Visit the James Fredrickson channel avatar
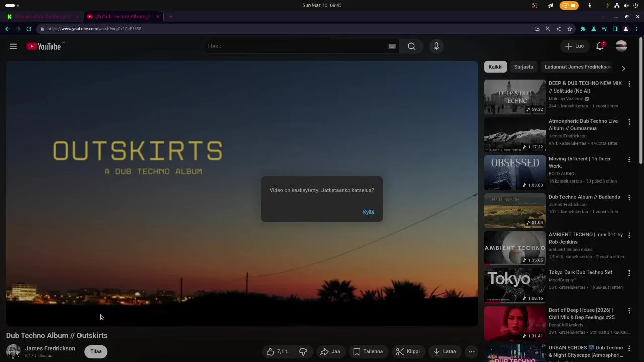The height and width of the screenshot is (362, 644). [13, 351]
